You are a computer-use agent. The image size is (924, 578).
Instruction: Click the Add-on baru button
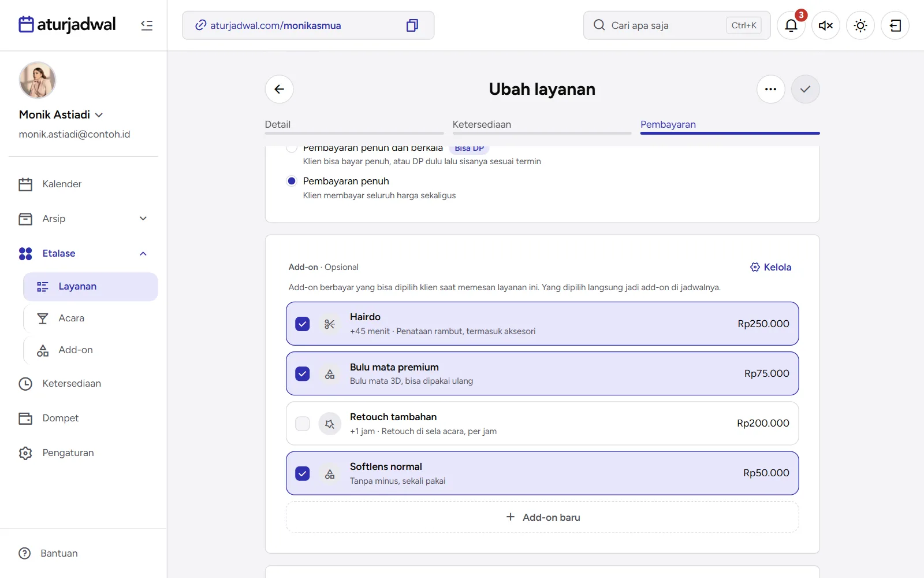542,517
